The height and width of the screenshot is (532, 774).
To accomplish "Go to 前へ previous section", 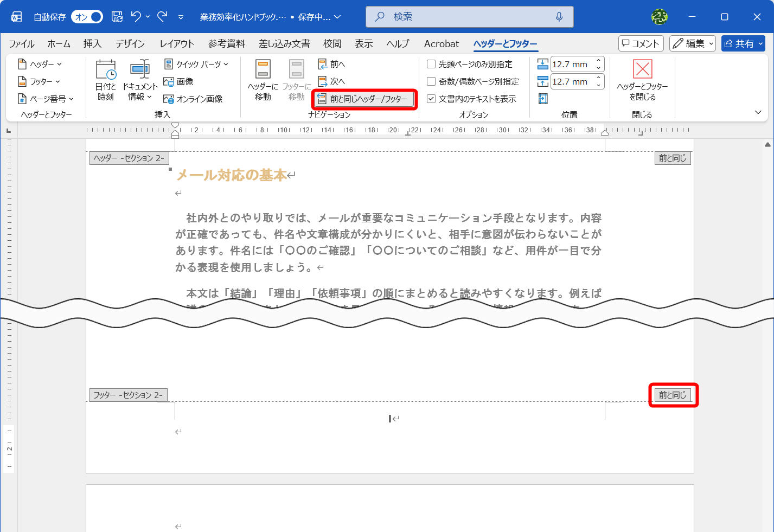I will pos(331,64).
